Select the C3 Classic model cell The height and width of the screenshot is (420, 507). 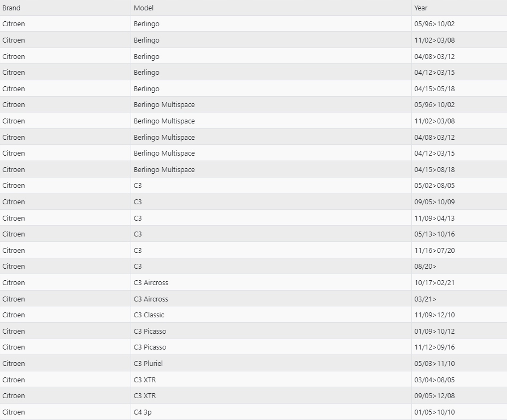click(x=149, y=315)
